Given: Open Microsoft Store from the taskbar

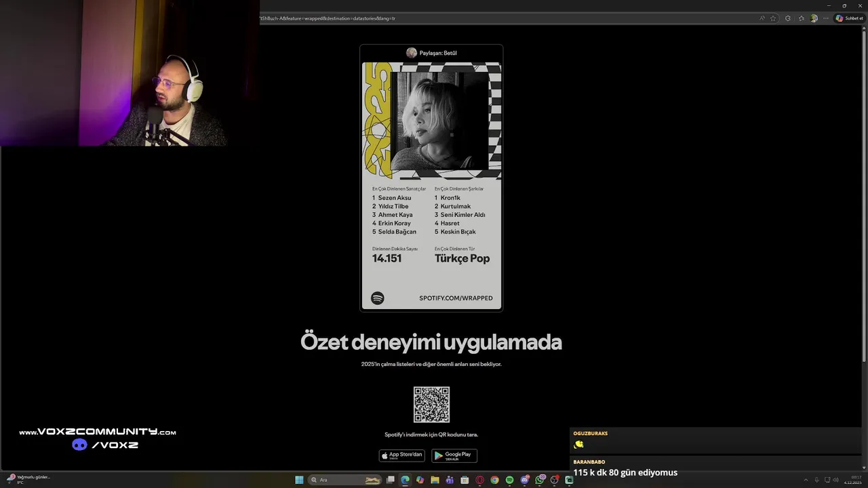Looking at the screenshot, I should [465, 480].
